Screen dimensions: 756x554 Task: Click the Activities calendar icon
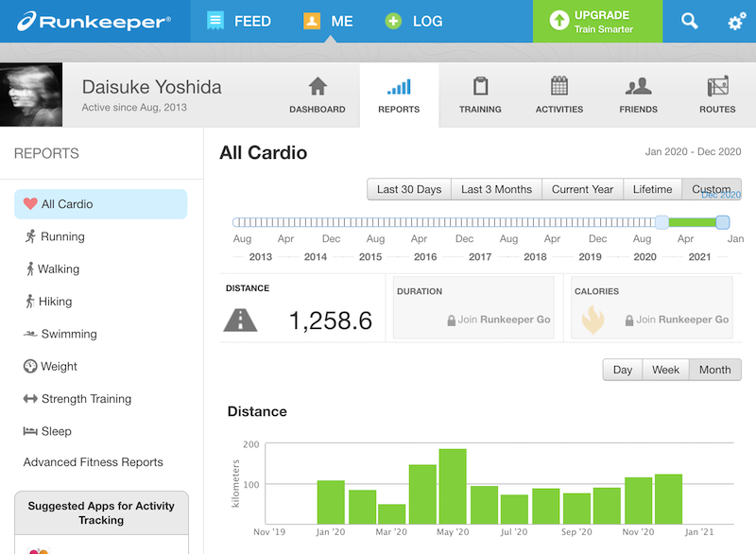coord(559,86)
